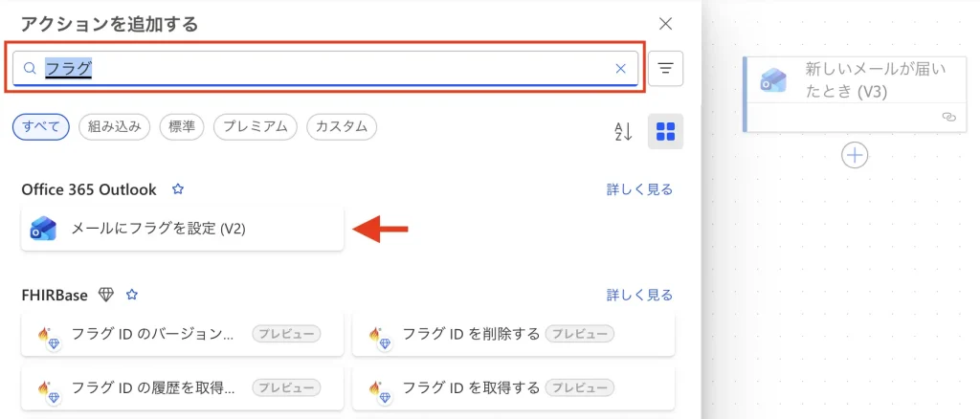The height and width of the screenshot is (419, 980).
Task: Select the 組み込み filter tab
Action: [114, 126]
